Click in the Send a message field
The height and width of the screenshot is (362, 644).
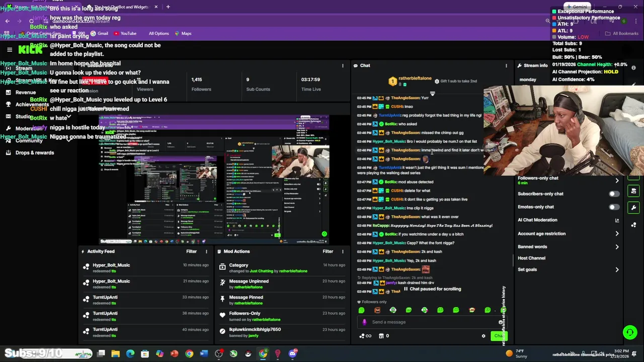pos(433,322)
